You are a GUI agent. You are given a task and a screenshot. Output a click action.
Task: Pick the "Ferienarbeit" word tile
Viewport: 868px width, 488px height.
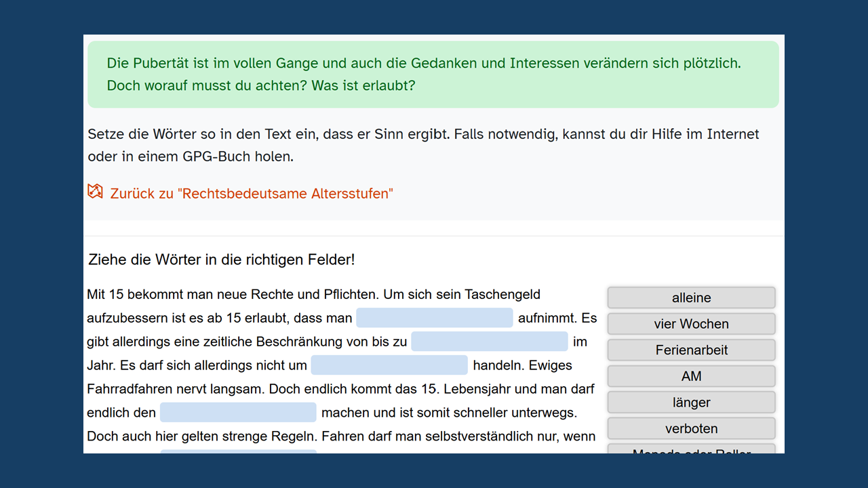(x=691, y=350)
